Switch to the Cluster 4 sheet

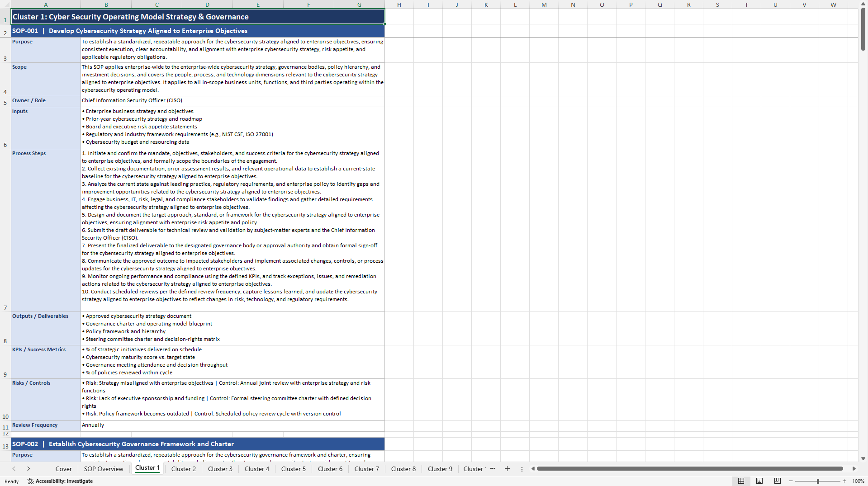(257, 469)
